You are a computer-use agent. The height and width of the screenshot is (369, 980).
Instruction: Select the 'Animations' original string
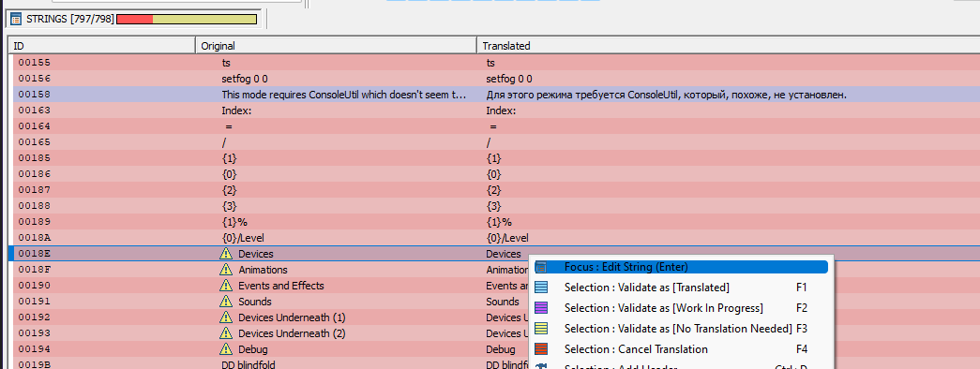pos(264,270)
